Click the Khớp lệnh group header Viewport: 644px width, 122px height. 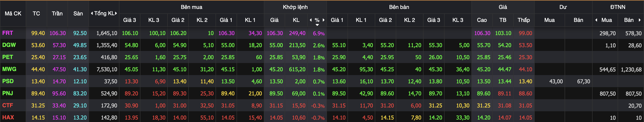click(295, 7)
